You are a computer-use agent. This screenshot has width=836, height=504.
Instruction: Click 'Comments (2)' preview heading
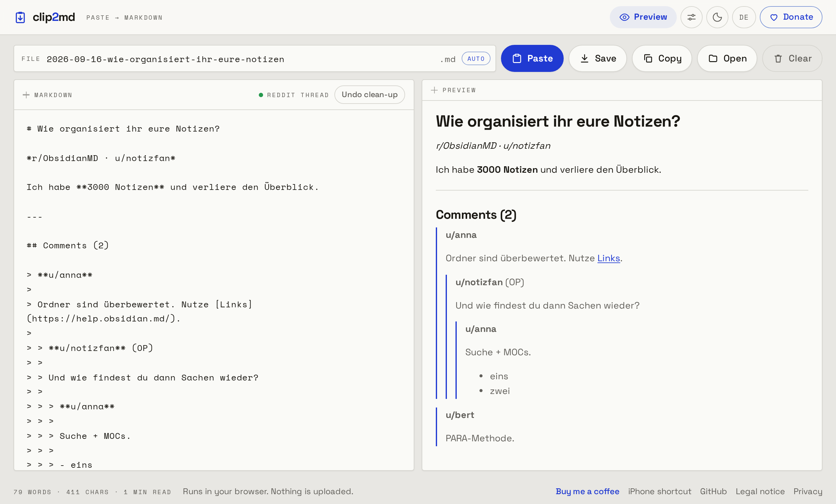coord(476,215)
